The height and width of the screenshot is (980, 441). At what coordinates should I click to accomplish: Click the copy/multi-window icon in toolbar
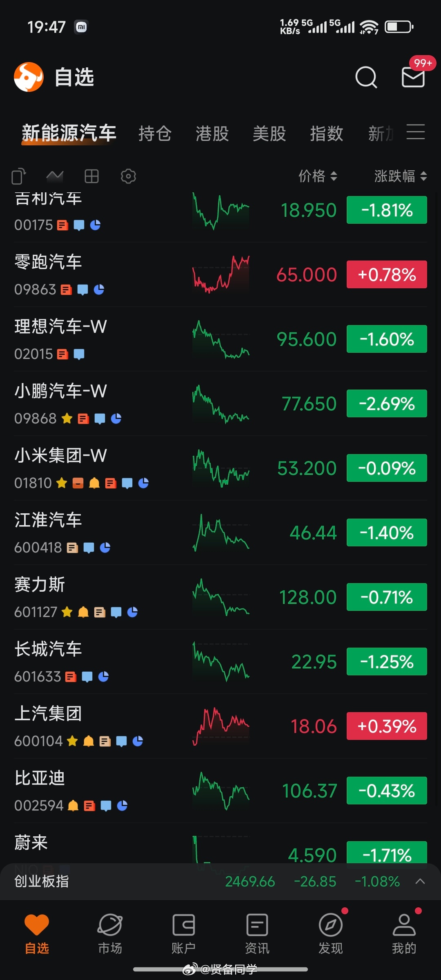19,176
